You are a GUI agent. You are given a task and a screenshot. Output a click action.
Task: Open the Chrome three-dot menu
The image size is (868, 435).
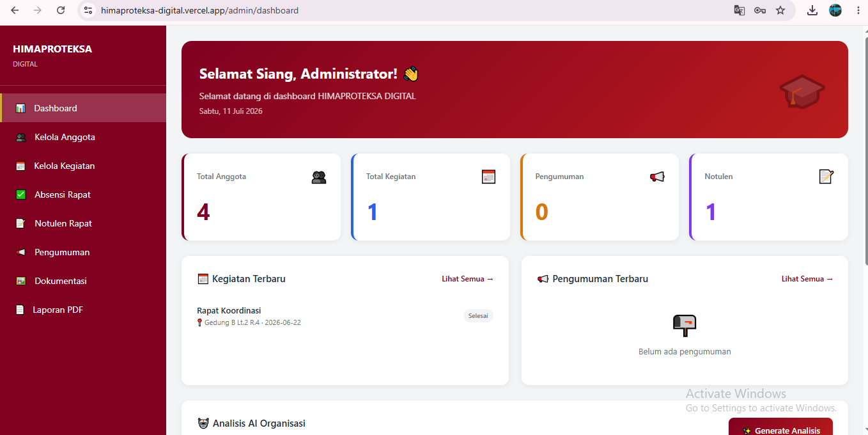click(x=858, y=10)
